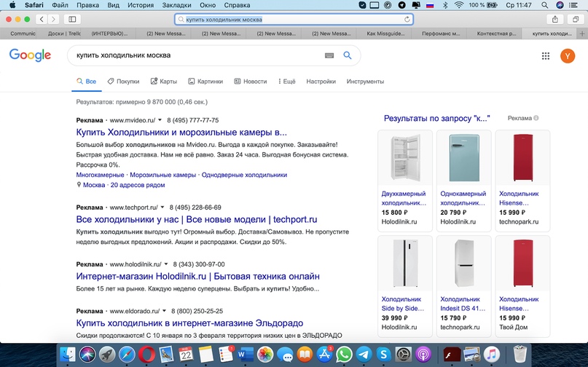The height and width of the screenshot is (367, 588).
Task: Switch input source via Russian flag
Action: pos(430,5)
